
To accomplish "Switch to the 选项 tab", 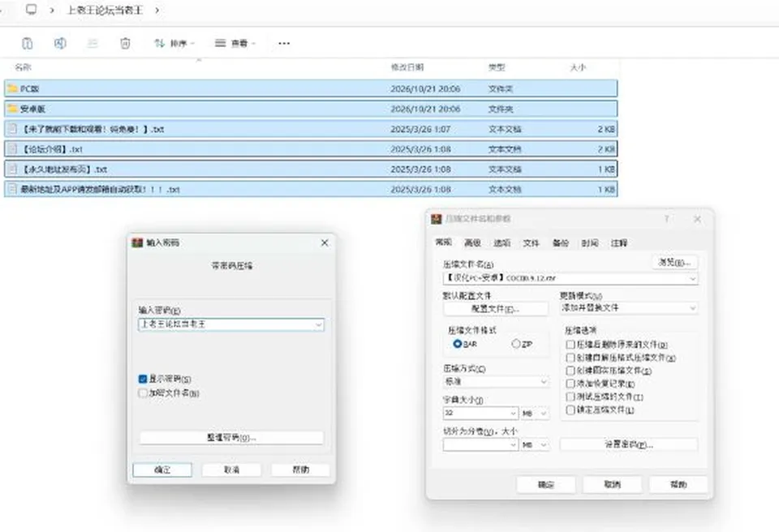I will pos(501,243).
